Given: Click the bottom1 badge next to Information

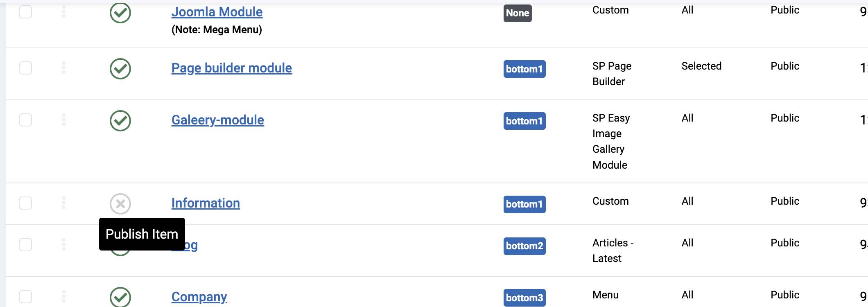Looking at the screenshot, I should 524,205.
